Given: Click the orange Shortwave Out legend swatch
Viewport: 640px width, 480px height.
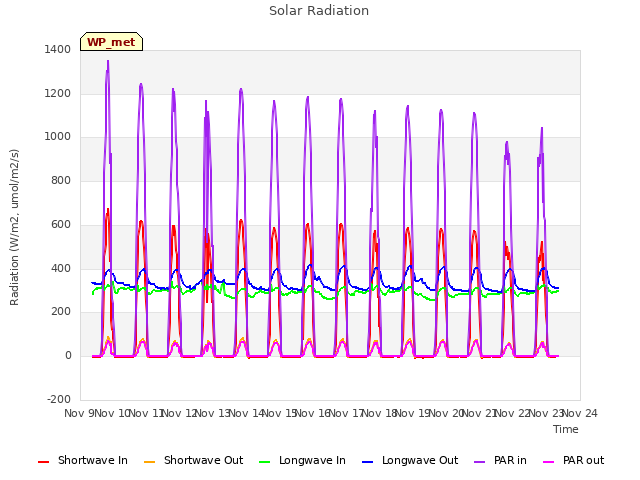Looking at the screenshot, I should [x=150, y=462].
